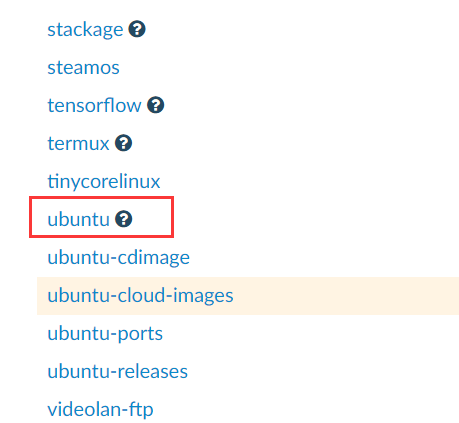Open the termux mirror link

[x=78, y=144]
